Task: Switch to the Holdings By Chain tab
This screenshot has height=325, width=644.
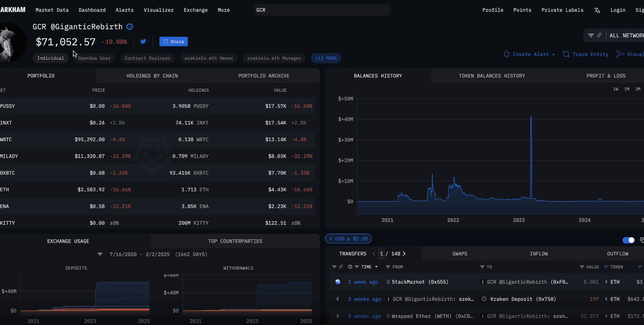Action: (x=152, y=76)
